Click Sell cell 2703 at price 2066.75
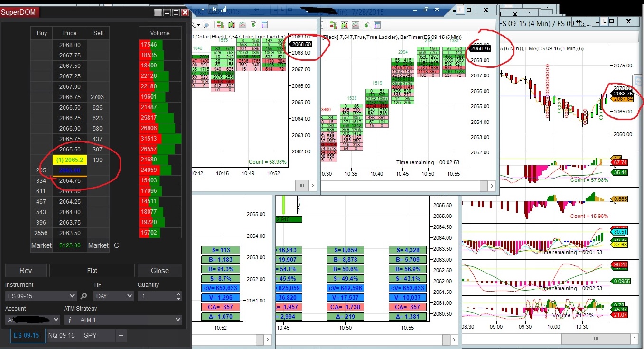Image resolution: width=644 pixels, height=349 pixels. (x=98, y=97)
